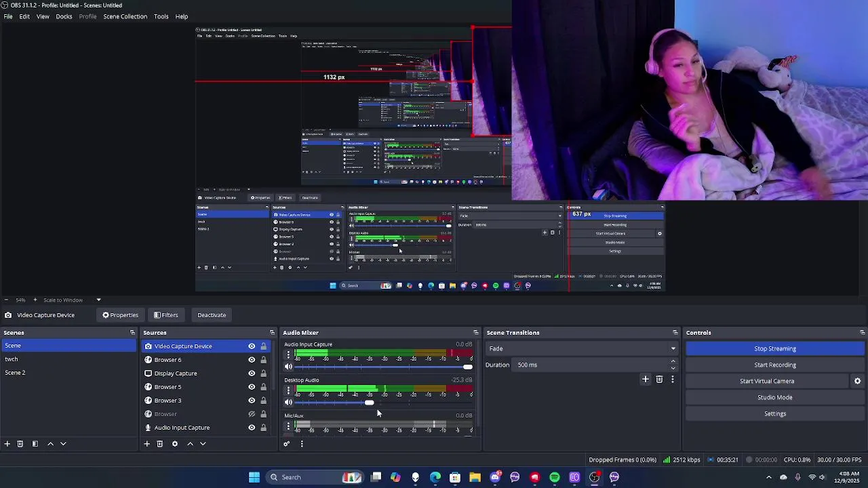Open Audio Input Capture three-dot options
Image resolution: width=868 pixels, height=488 pixels.
coord(288,354)
